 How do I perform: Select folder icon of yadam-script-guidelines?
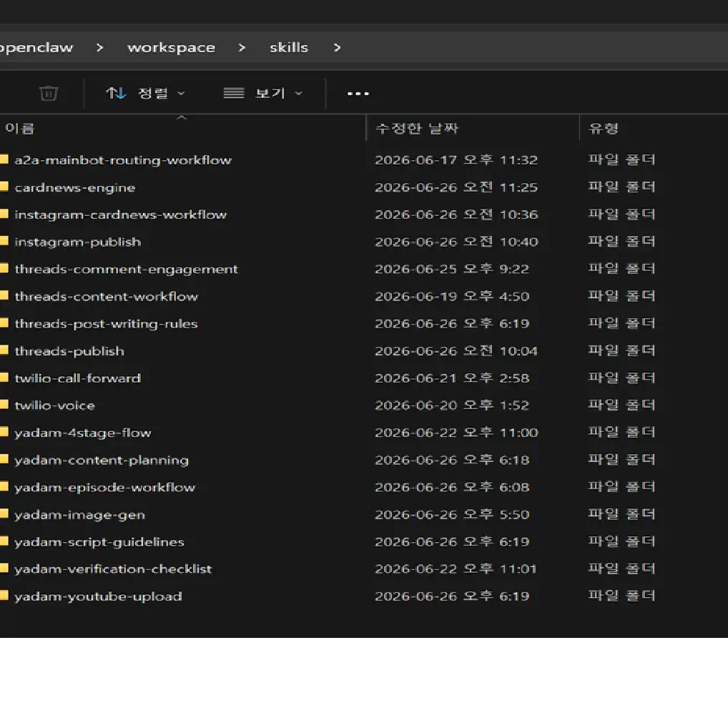pos(4,541)
